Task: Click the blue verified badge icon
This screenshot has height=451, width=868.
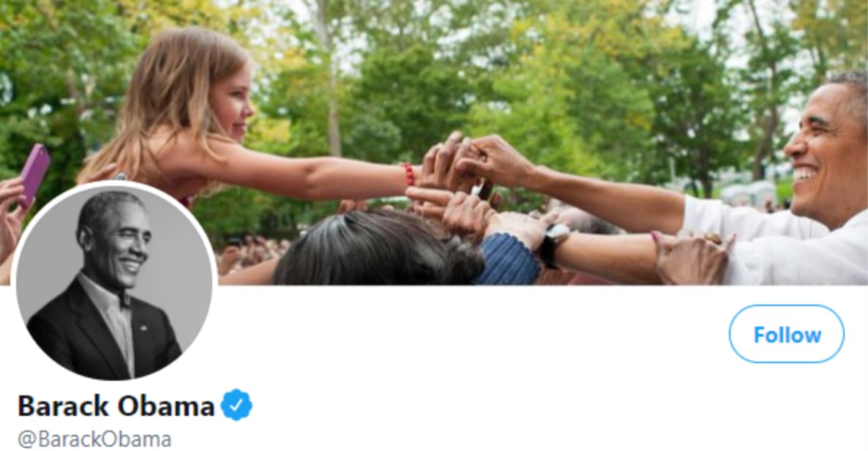Action: [236, 405]
